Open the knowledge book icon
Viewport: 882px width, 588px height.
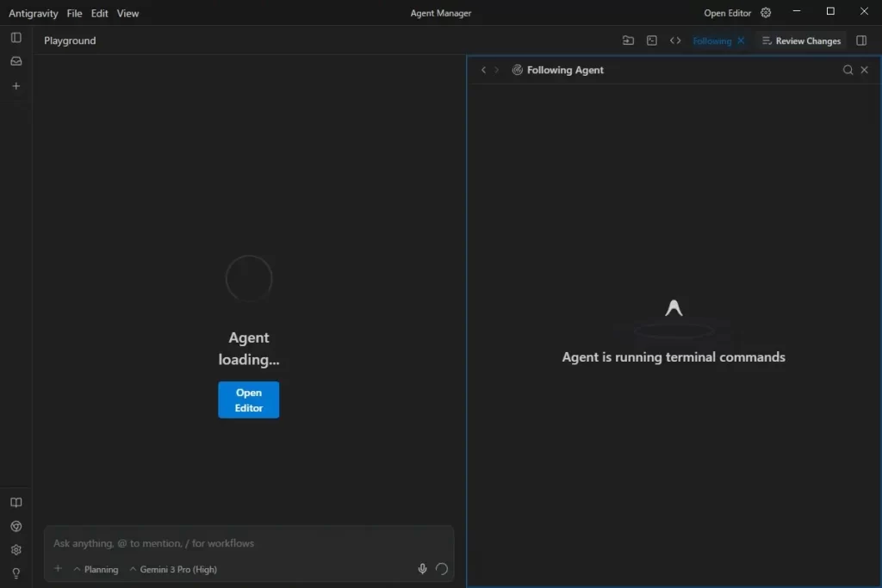pos(16,503)
